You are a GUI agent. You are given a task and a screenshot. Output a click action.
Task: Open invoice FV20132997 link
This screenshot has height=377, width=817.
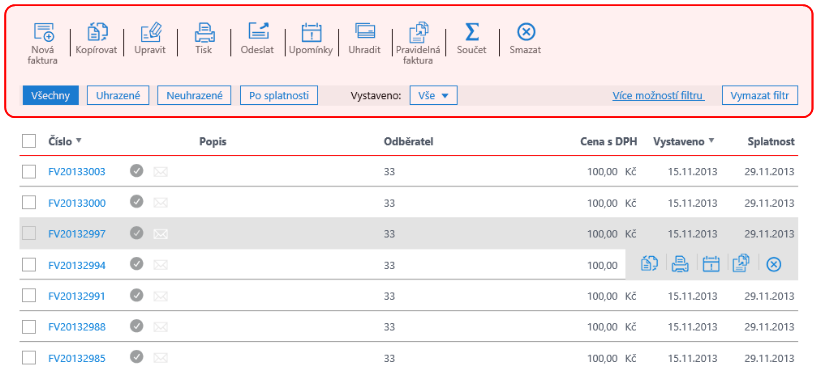[77, 234]
